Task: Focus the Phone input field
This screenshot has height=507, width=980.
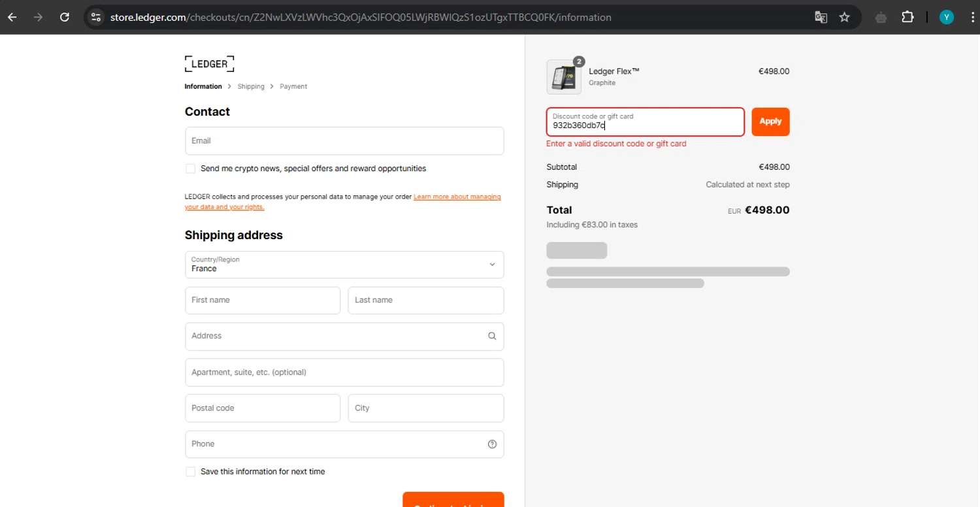Action: click(x=344, y=444)
